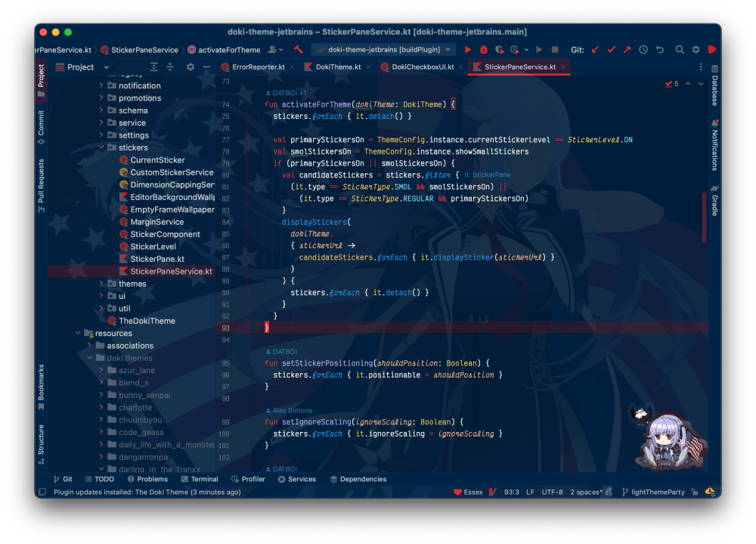Switch to DokiCheckboxUI.kt tab
Screen dimensions: 756x544
click(x=423, y=67)
